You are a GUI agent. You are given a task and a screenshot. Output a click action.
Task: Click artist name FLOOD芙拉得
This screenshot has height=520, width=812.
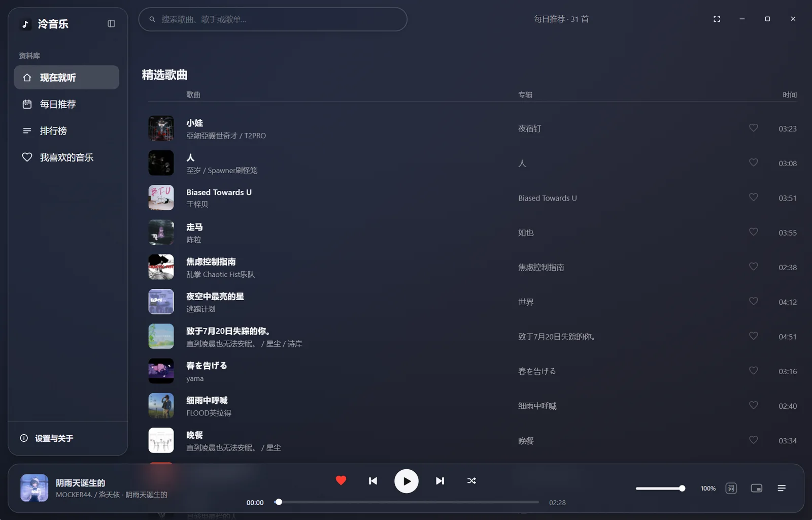tap(209, 413)
